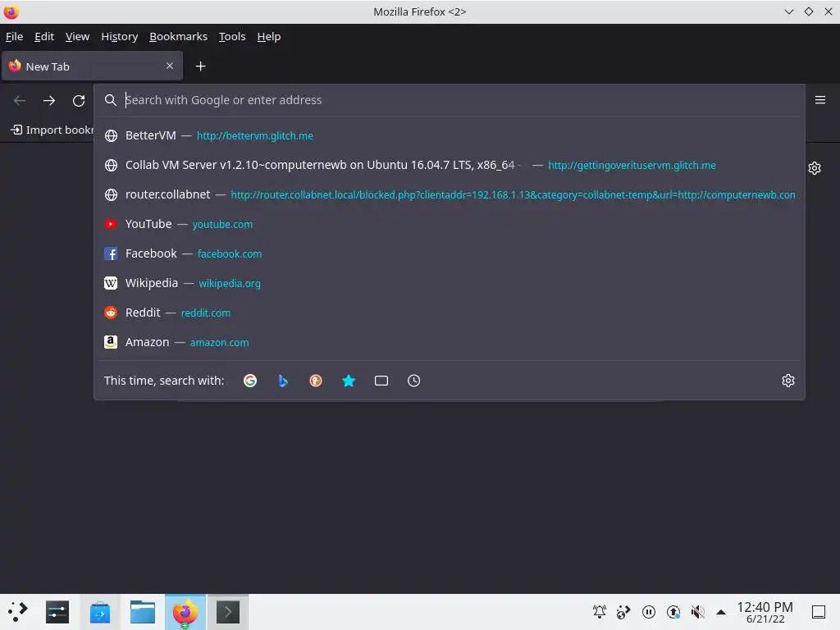Click the YouTube red play icon
Viewport: 840px width, 630px height.
click(x=111, y=224)
